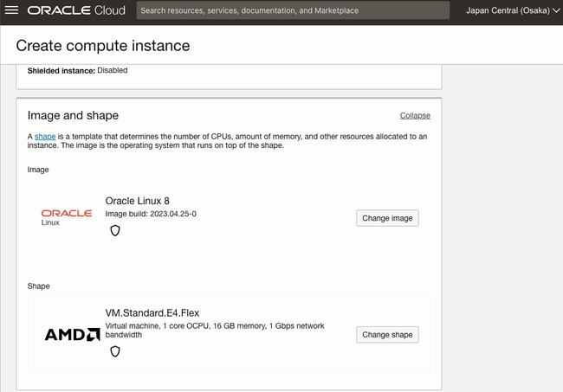Click the search resources input field
The width and height of the screenshot is (563, 392).
pyautogui.click(x=293, y=10)
